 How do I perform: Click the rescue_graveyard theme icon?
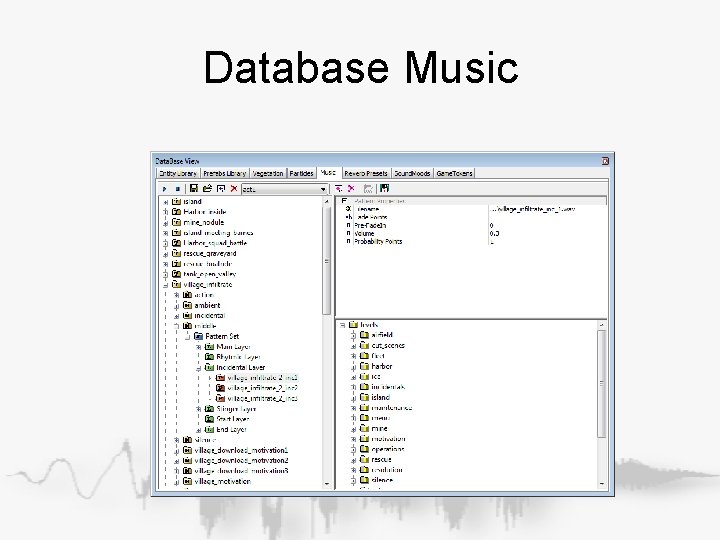tap(176, 253)
